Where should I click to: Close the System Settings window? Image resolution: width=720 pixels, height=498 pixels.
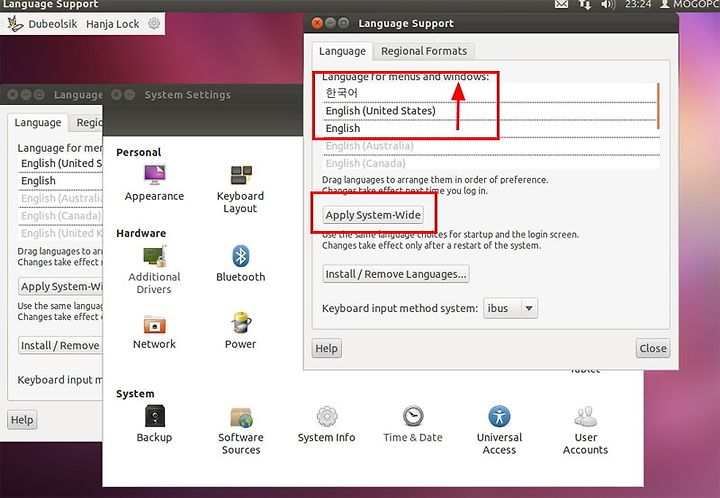(x=117, y=95)
